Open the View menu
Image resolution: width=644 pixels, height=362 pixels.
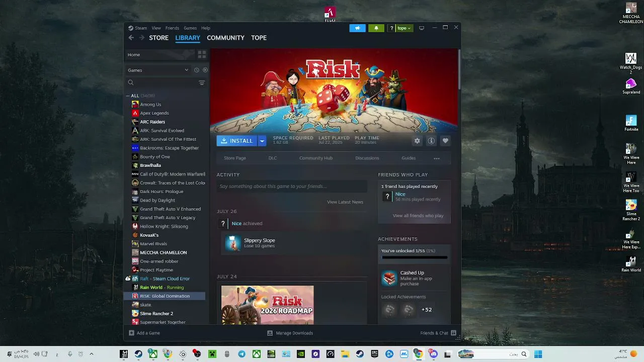coord(156,28)
